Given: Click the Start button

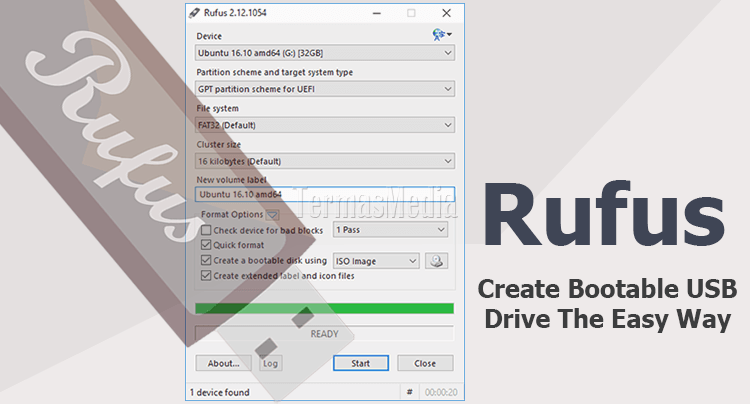Looking at the screenshot, I should coord(361,363).
